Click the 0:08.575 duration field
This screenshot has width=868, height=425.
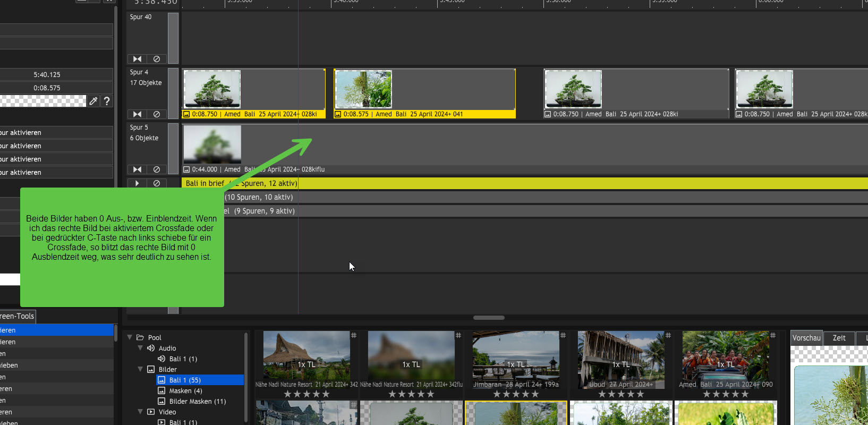coord(56,88)
